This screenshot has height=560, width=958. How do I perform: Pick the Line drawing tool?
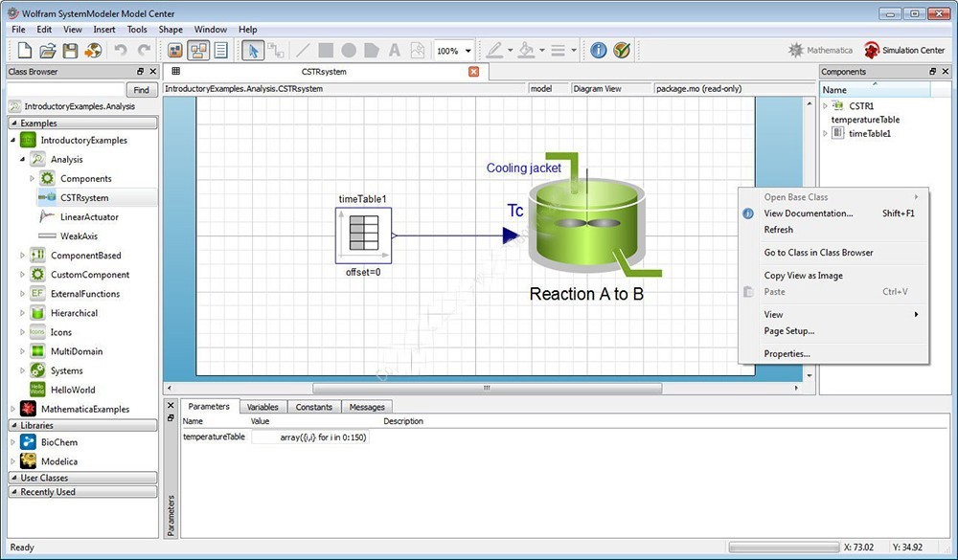coord(303,50)
